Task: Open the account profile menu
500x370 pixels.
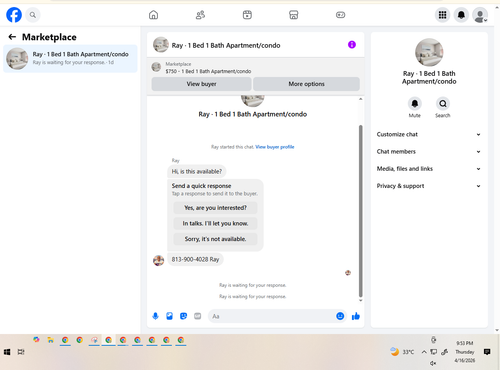Action: click(480, 15)
